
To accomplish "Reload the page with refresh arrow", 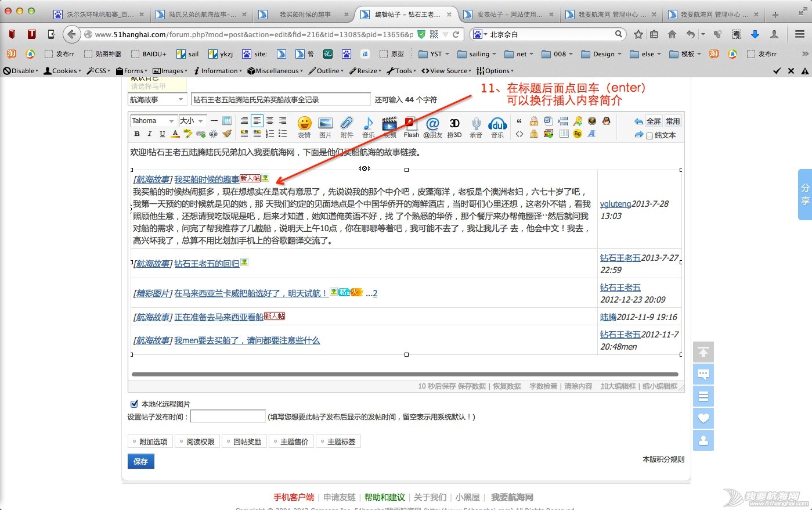I will pos(456,34).
